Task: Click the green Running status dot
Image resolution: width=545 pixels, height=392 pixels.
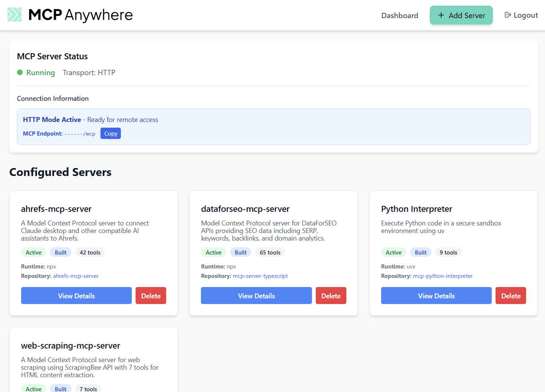Action: coord(20,73)
